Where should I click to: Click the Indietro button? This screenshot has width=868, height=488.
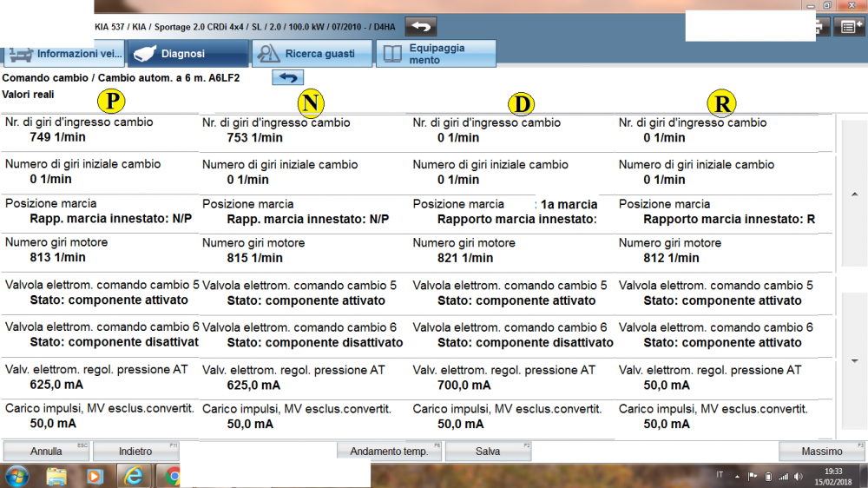135,452
